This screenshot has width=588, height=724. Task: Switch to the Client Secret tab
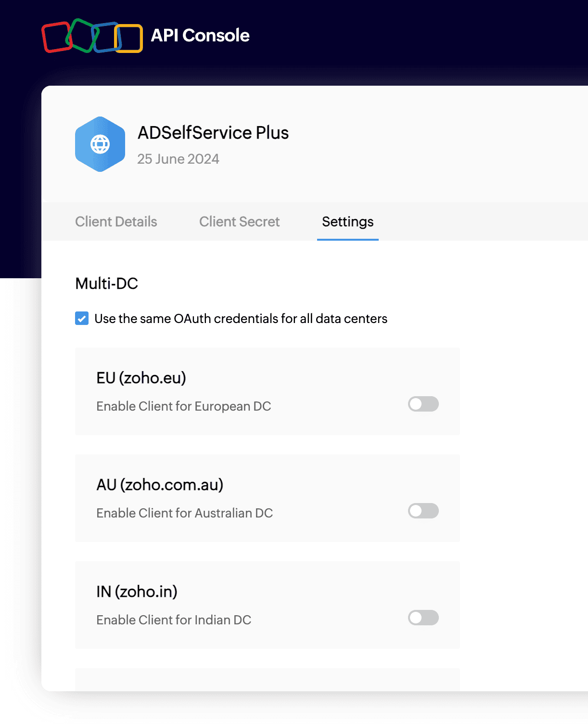click(x=239, y=221)
